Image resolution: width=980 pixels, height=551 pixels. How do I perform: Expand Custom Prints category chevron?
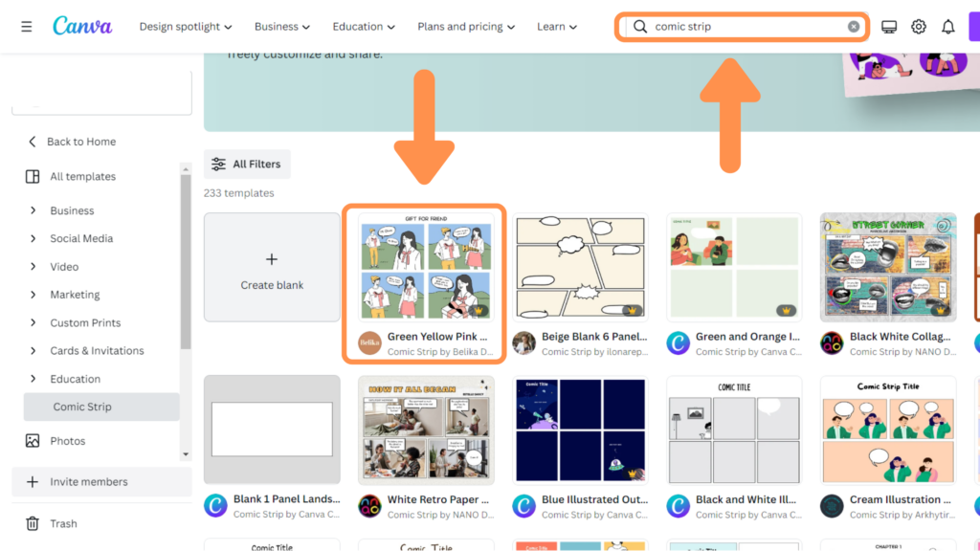[x=33, y=323]
